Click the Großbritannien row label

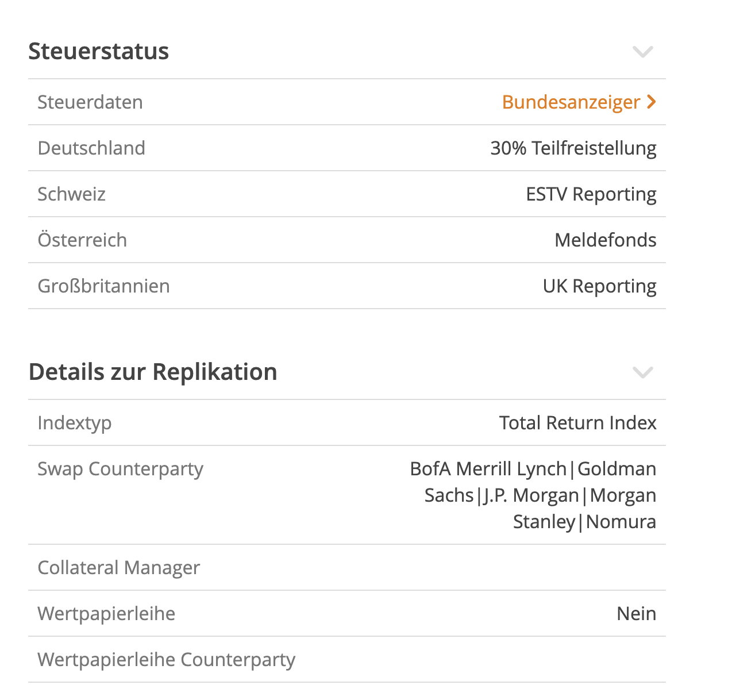click(x=103, y=286)
